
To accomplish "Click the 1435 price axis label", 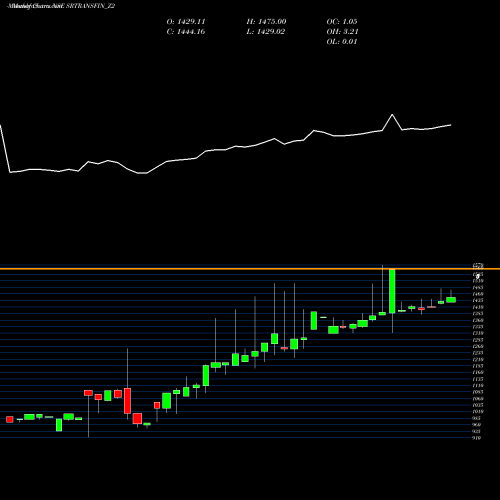I will (x=478, y=301).
